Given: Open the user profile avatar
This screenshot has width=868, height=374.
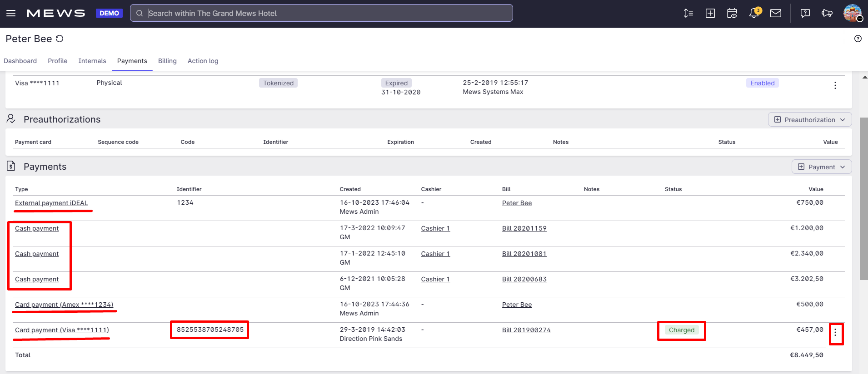Looking at the screenshot, I should (x=852, y=13).
